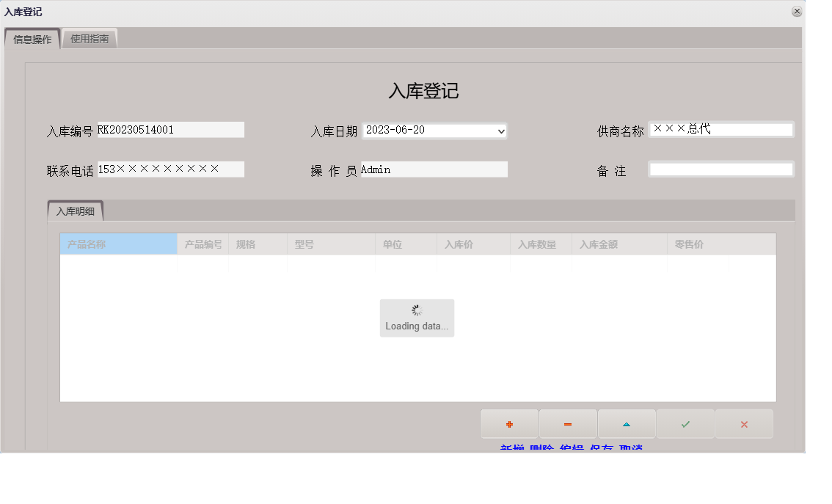Image resolution: width=832 pixels, height=504 pixels.
Task: Click inside the 备注 input field
Action: (720, 169)
